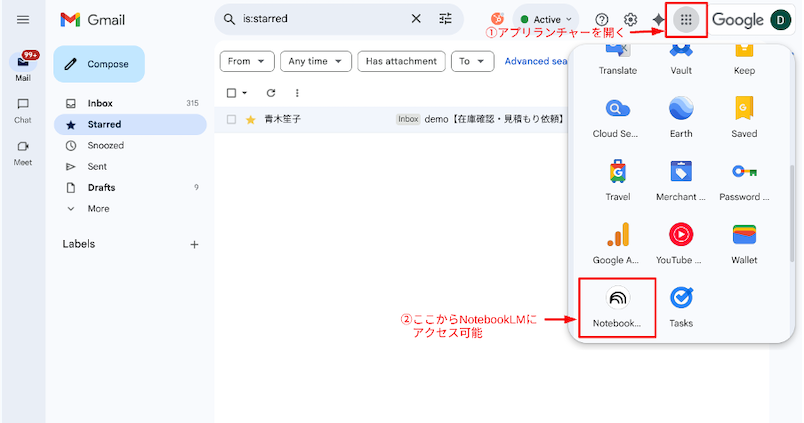Open the Support help icon
The image size is (804, 423).
click(x=601, y=20)
